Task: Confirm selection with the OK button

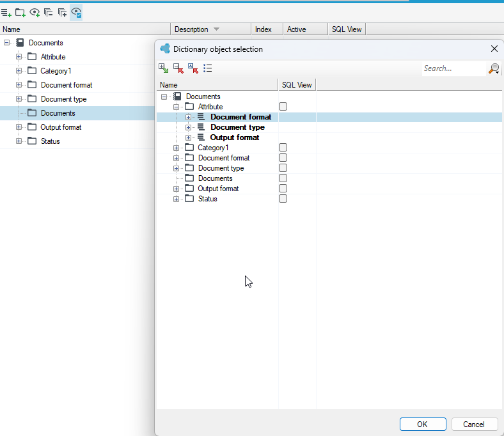Action: 423,424
